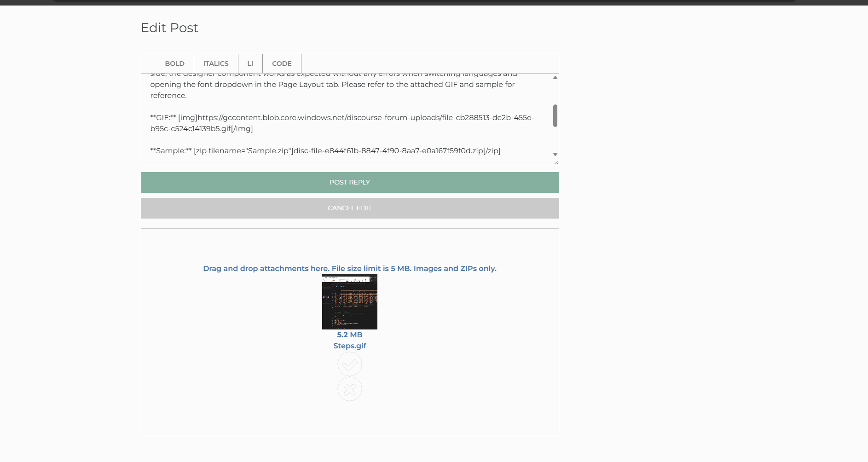Click the text area's scroll down arrow
The image size is (868, 462).
pos(555,154)
